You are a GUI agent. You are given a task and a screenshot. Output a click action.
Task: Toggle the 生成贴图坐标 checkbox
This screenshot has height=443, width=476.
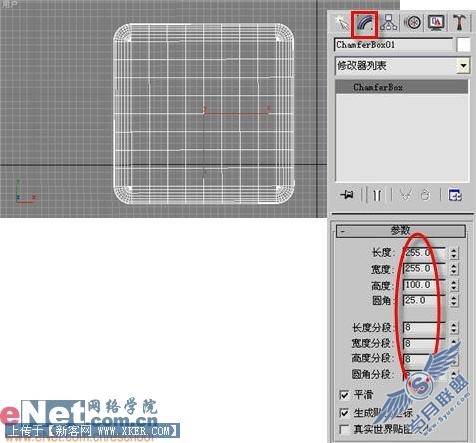point(344,413)
